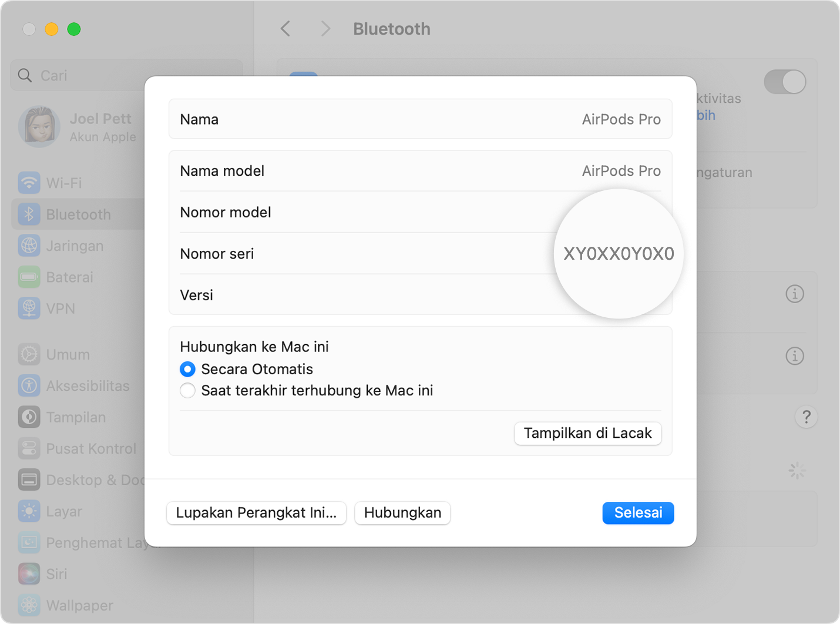Click the Nama model row label
Screen dimensions: 840x624
[x=222, y=171]
